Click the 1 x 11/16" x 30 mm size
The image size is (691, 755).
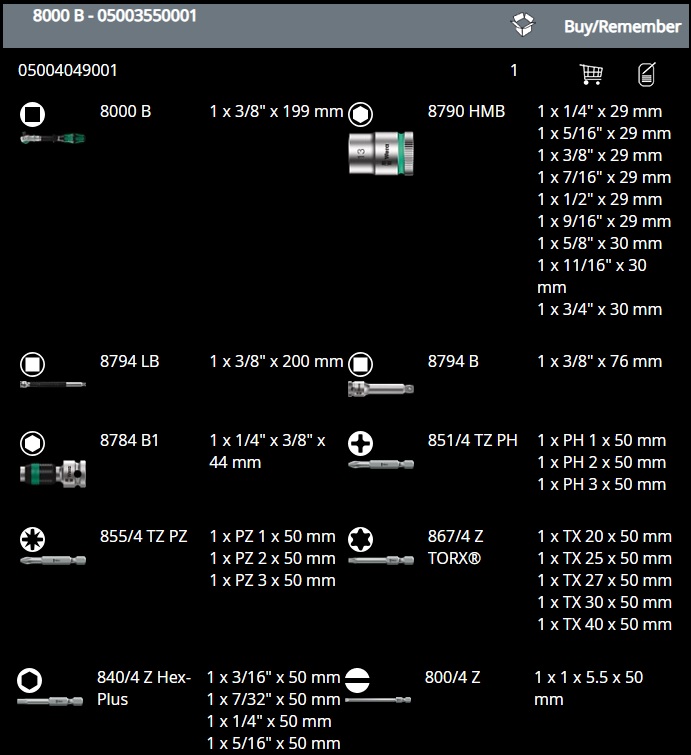point(592,276)
